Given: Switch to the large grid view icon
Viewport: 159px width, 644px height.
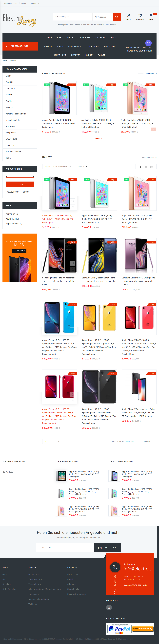Looking at the screenshot, I should pos(140,166).
